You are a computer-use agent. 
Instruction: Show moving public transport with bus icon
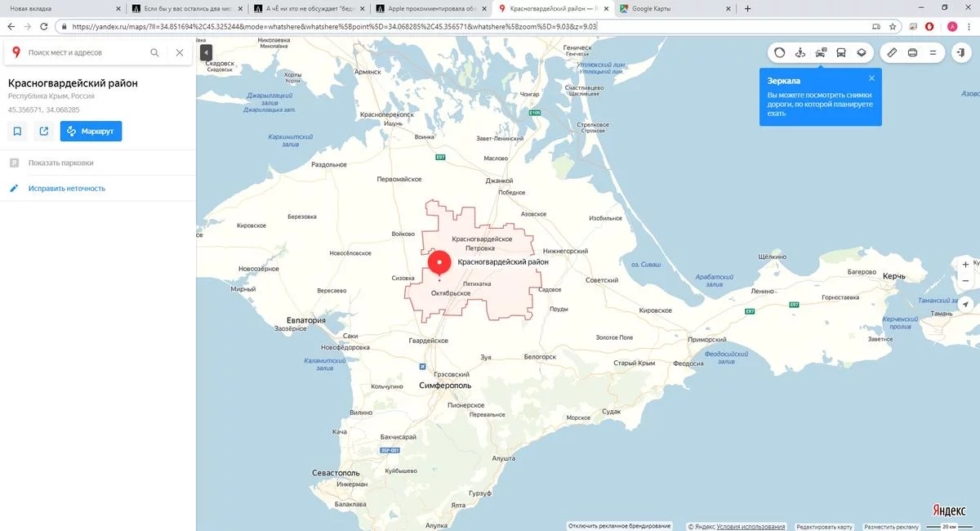click(x=841, y=52)
